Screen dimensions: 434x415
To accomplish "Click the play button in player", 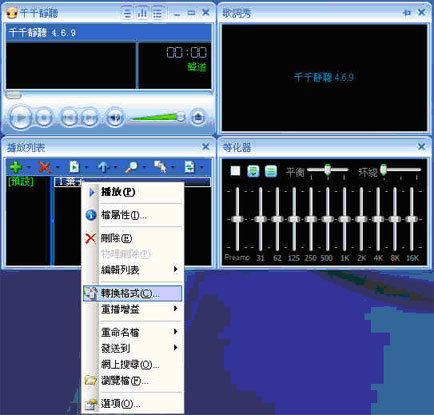I will tap(20, 117).
